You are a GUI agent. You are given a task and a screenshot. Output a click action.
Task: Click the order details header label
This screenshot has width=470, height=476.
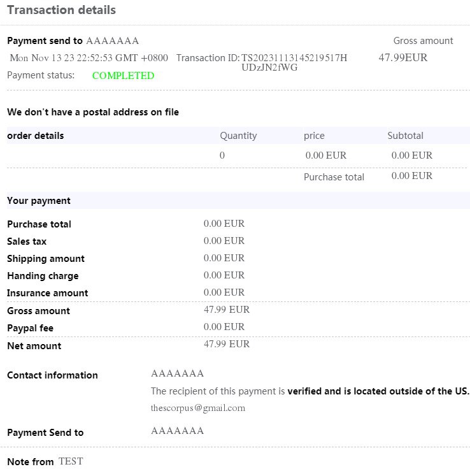[36, 136]
